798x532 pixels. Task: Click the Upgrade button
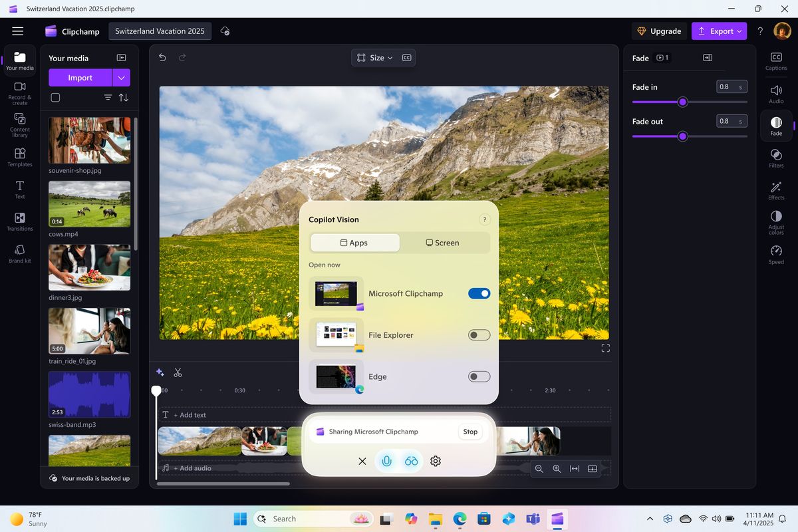pos(659,31)
